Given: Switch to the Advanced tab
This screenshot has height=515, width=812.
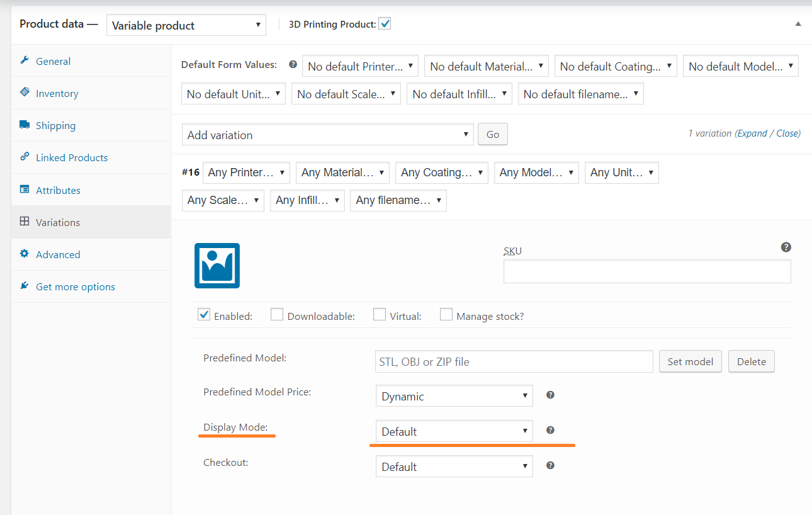Looking at the screenshot, I should point(91,254).
